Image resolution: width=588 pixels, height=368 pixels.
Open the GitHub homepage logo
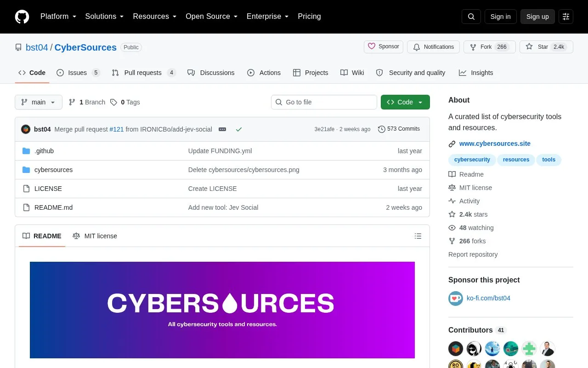22,17
